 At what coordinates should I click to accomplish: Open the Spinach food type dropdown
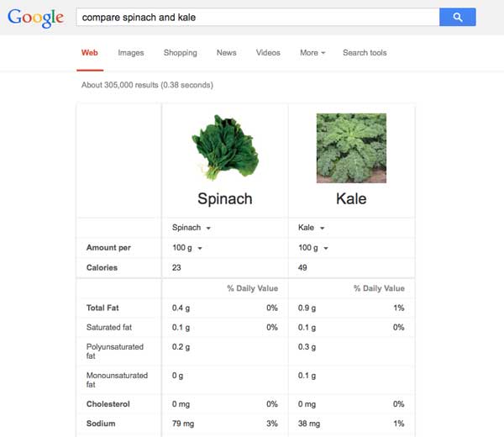[192, 228]
